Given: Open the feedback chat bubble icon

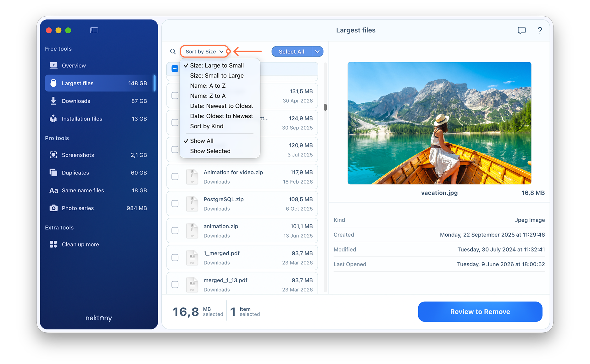Looking at the screenshot, I should (x=522, y=30).
